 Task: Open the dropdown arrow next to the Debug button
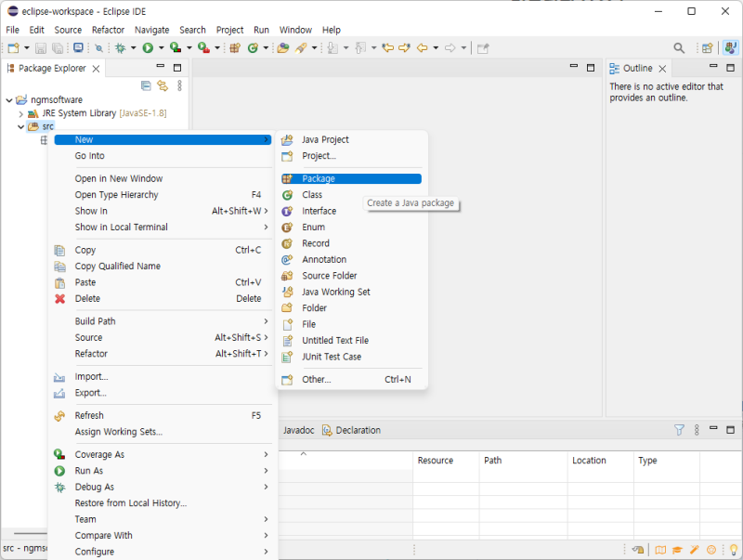[133, 48]
